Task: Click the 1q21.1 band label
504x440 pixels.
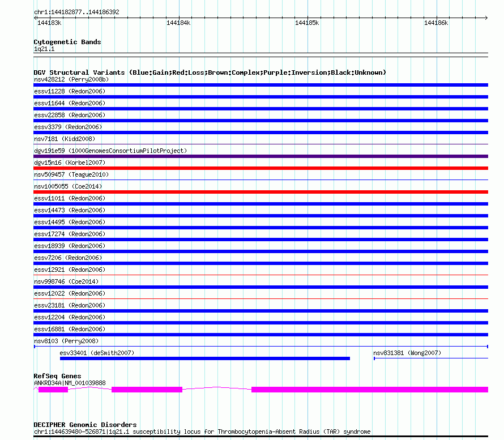Action: (x=44, y=49)
